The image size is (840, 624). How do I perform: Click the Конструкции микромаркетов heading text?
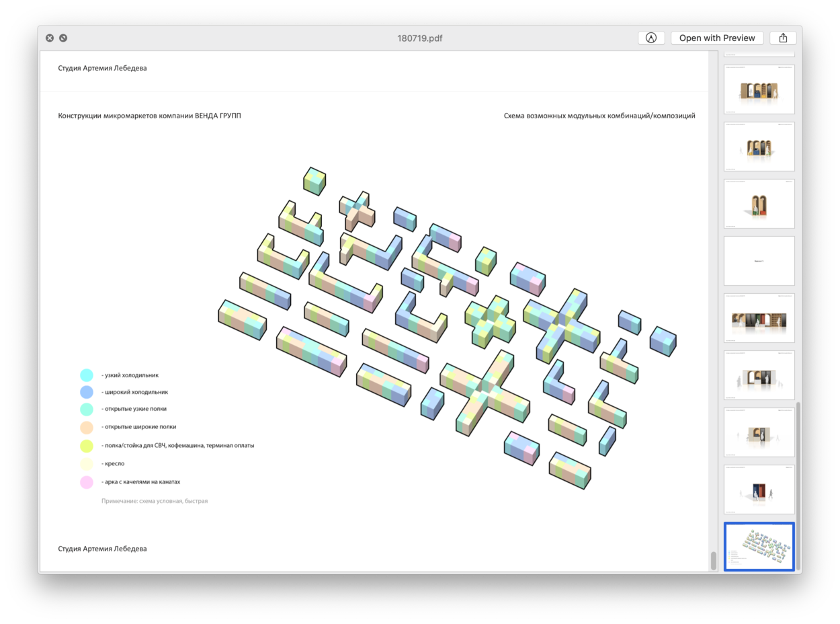[x=149, y=116]
